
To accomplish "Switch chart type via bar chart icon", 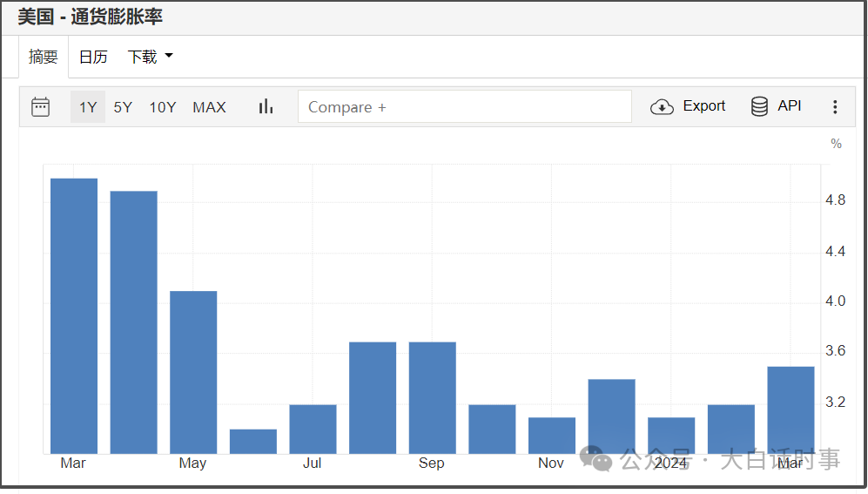I will tap(266, 106).
